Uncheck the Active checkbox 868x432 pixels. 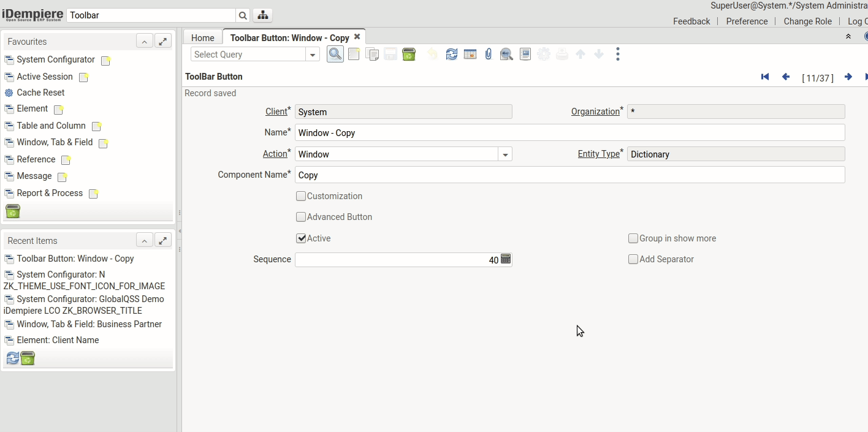click(x=301, y=238)
